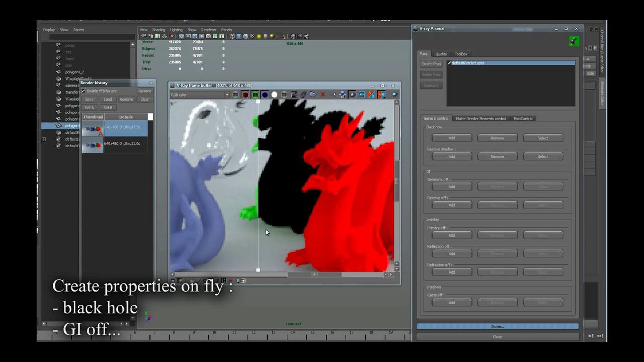Viewport: 644px width, 362px height.
Task: Click the show history H icon in frame buffer
Action: point(224,281)
